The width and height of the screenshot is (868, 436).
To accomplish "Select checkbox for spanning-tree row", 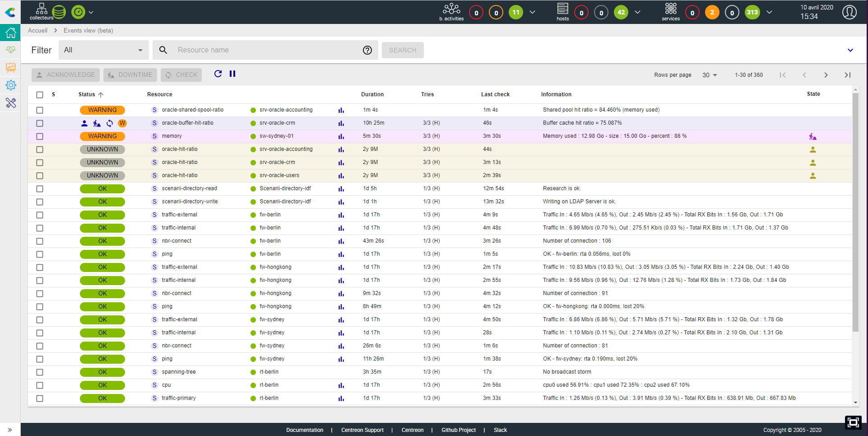I will pos(40,372).
